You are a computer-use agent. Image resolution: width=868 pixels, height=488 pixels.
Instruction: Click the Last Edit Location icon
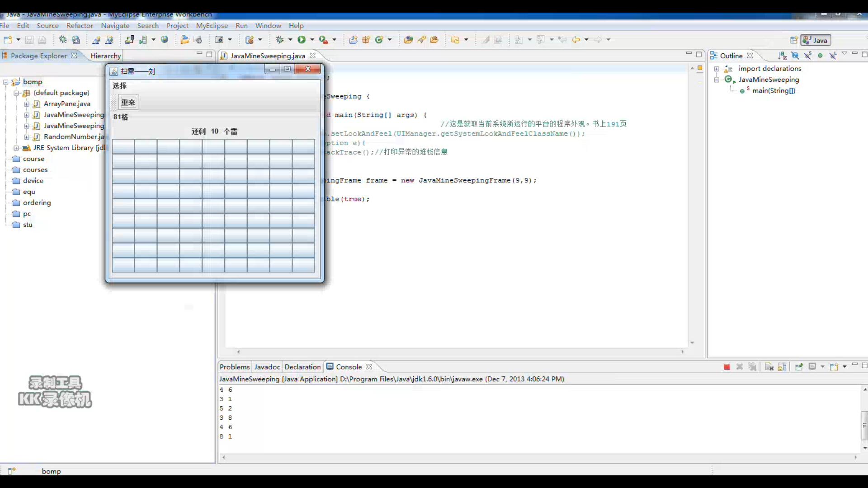pyautogui.click(x=562, y=40)
